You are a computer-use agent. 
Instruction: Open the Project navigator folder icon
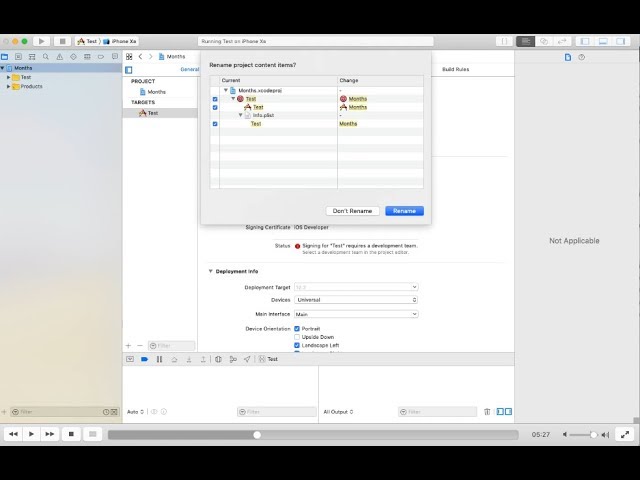click(x=4, y=57)
